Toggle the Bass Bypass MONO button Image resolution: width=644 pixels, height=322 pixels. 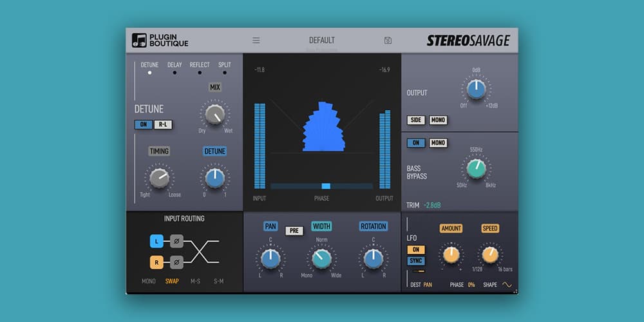pyautogui.click(x=438, y=143)
